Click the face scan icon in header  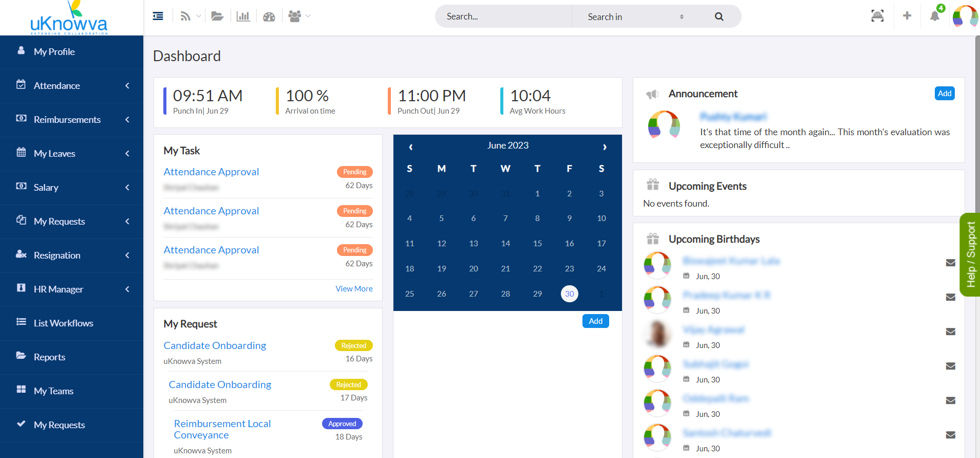(x=877, y=16)
